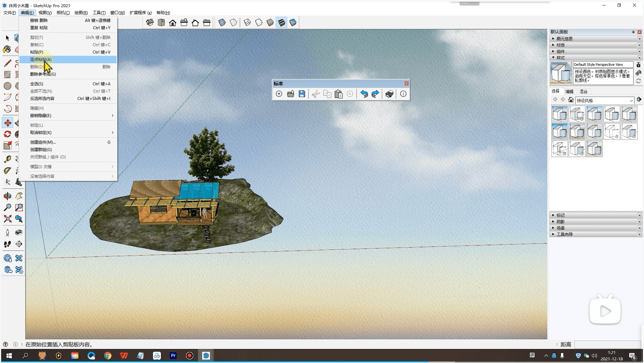644x363 pixels.
Task: Expand the 图元信息 panel
Action: (x=564, y=39)
